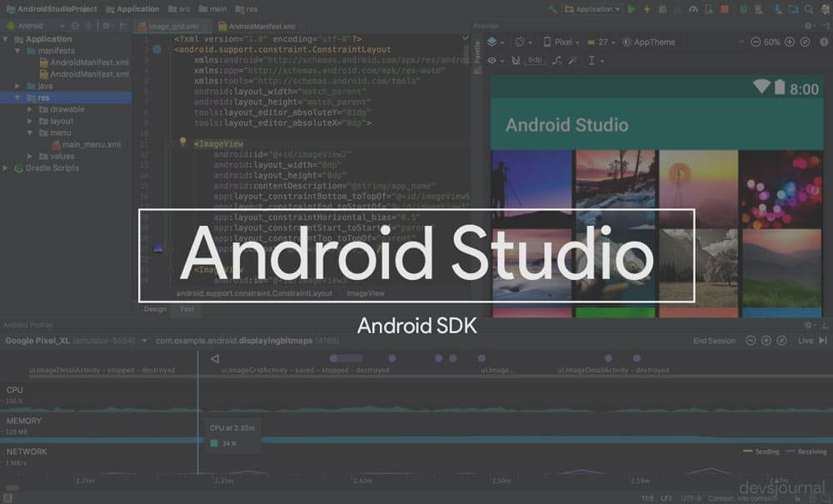Click the main breadcrumb
This screenshot has height=504, width=833.
[213, 9]
